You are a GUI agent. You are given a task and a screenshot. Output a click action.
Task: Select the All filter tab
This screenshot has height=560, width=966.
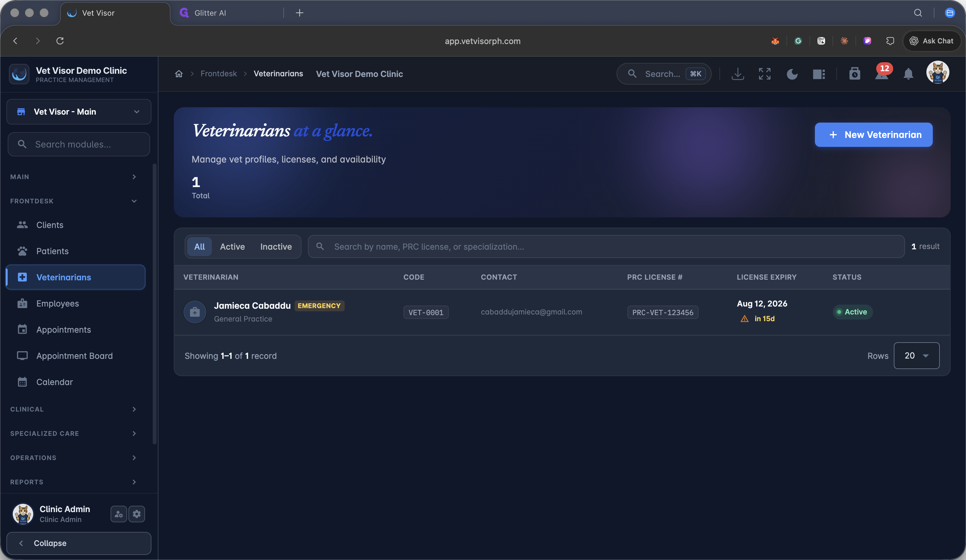pos(199,246)
